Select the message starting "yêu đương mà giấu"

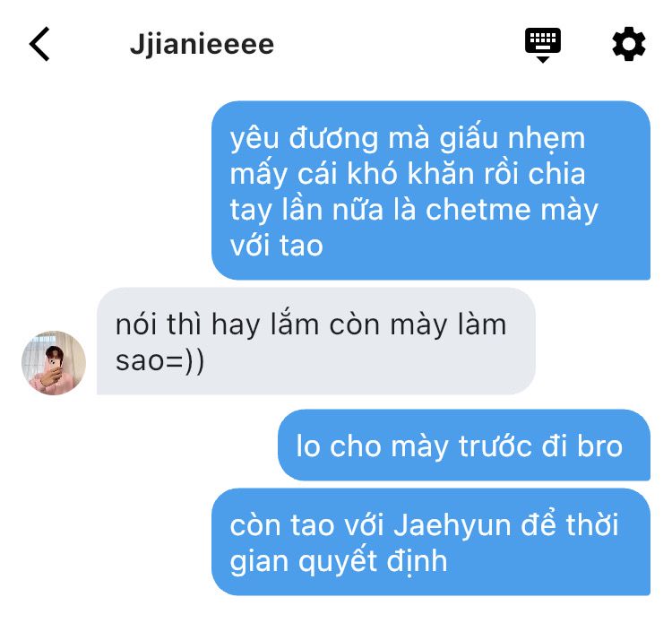coord(431,190)
